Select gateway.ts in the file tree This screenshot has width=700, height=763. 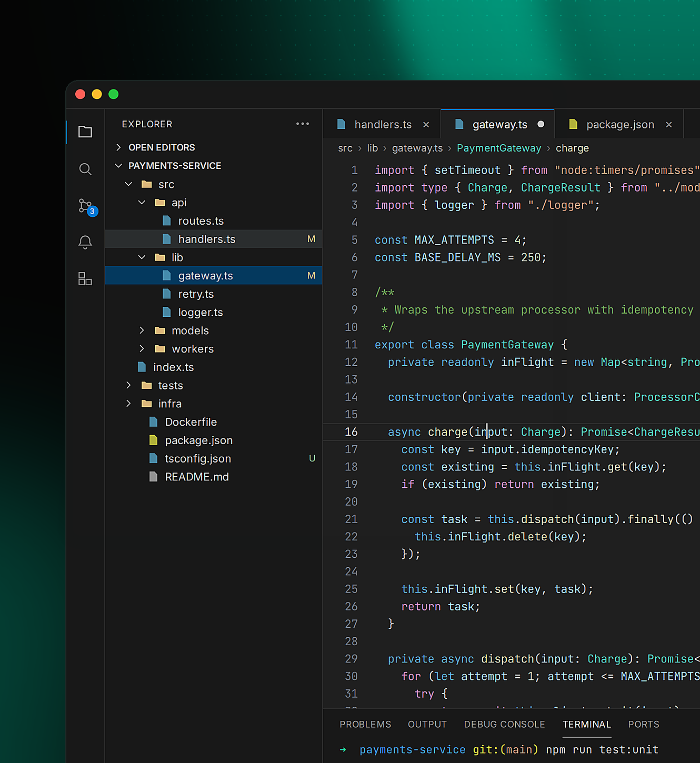click(x=214, y=275)
